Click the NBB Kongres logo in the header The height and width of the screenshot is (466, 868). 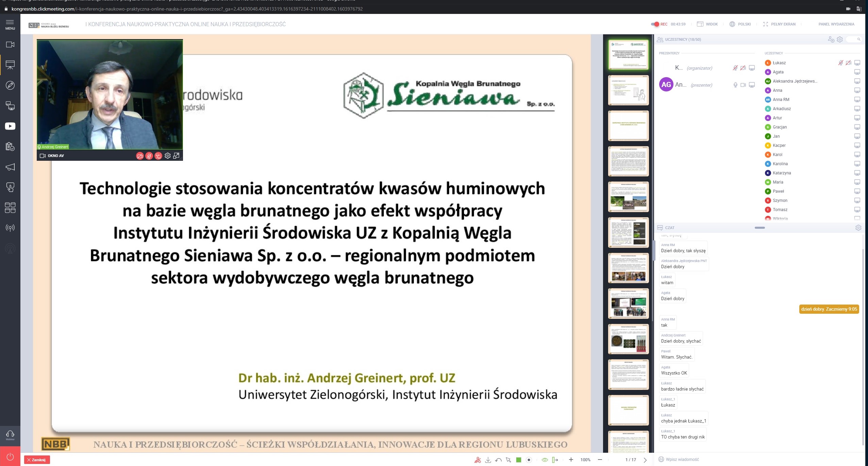(x=49, y=25)
